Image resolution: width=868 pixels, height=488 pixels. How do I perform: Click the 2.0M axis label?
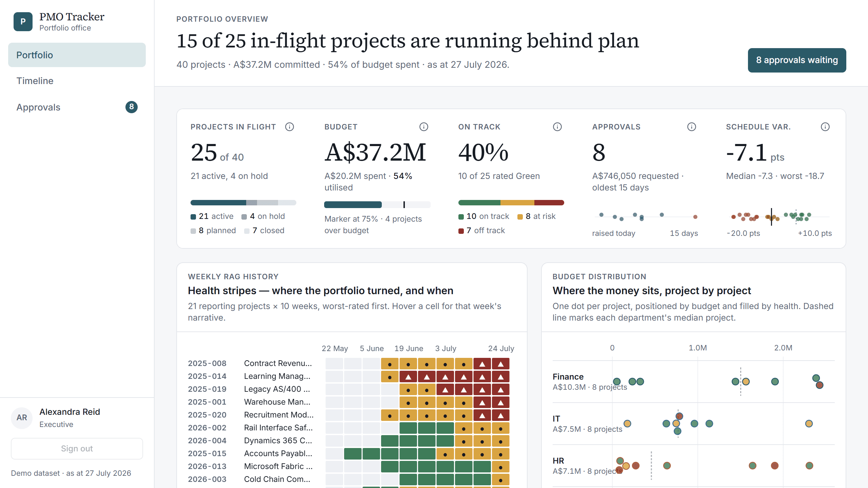(x=783, y=348)
